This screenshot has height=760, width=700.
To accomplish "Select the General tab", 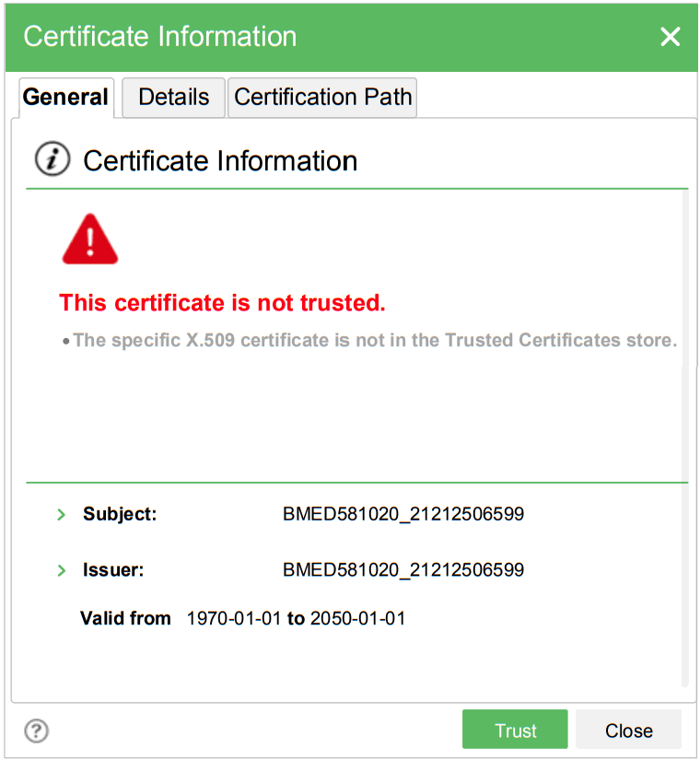I will pos(65,97).
